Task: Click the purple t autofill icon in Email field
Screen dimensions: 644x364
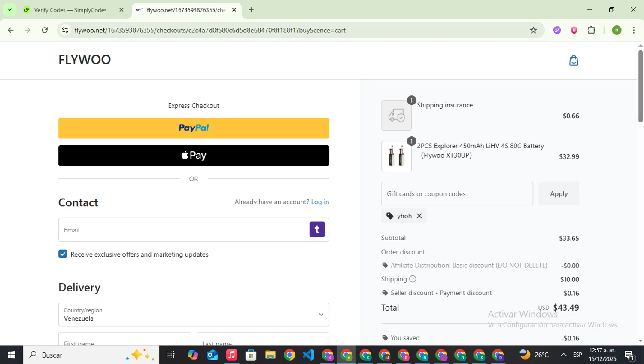Action: point(317,229)
